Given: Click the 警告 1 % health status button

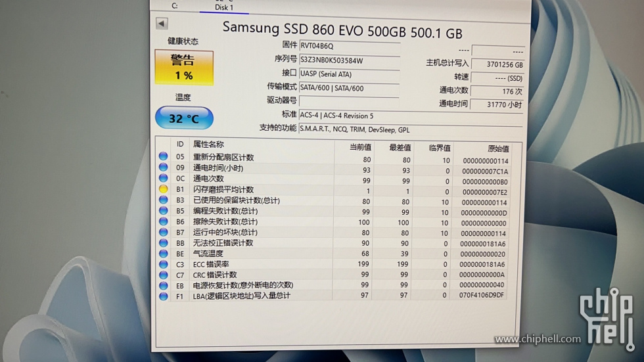Looking at the screenshot, I should click(184, 68).
